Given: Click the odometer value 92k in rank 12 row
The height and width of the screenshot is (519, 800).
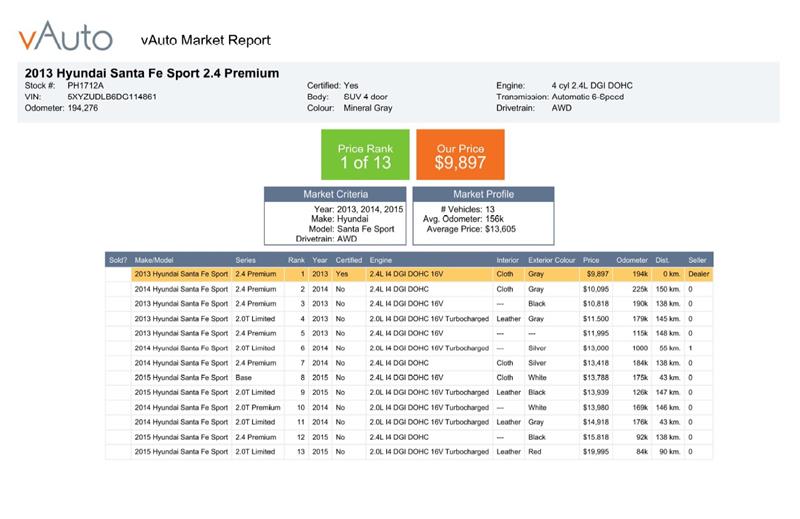Looking at the screenshot, I should [642, 437].
